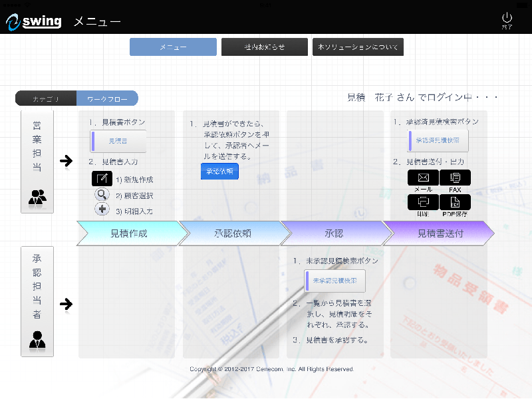532x399 pixels.
Task: Click the PDF保存 document icon
Action: pyautogui.click(x=455, y=201)
